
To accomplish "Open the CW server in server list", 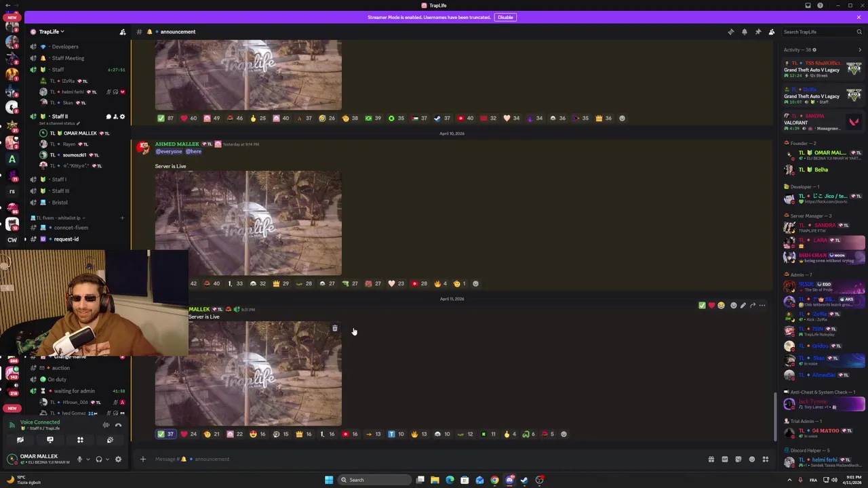I will pyautogui.click(x=12, y=240).
